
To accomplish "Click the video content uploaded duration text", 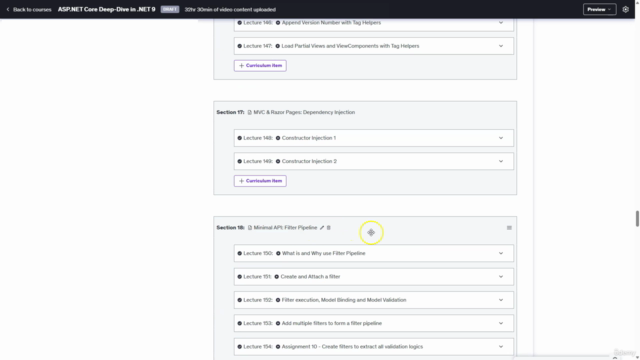I will (x=230, y=9).
